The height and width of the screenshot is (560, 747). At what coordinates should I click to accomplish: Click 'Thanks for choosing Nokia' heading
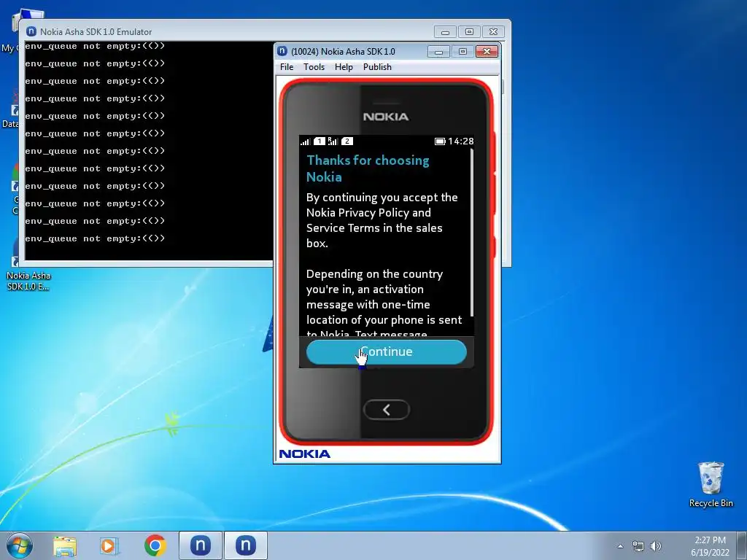368,168
